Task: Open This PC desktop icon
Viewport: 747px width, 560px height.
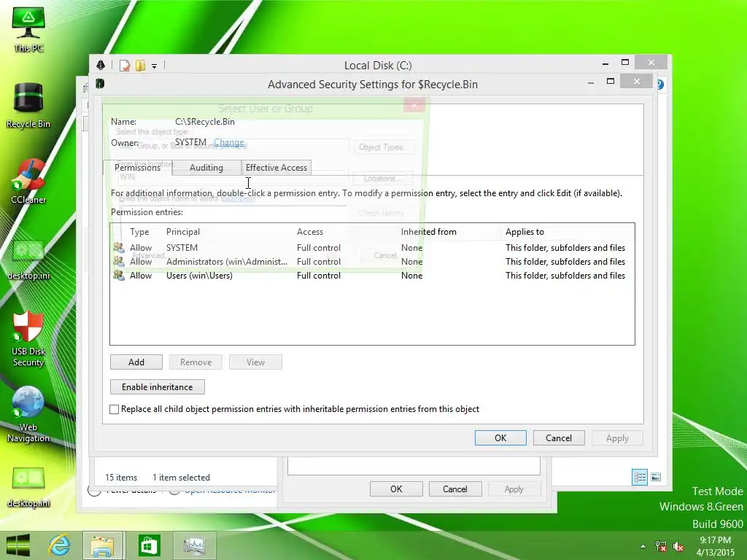Action: click(28, 29)
